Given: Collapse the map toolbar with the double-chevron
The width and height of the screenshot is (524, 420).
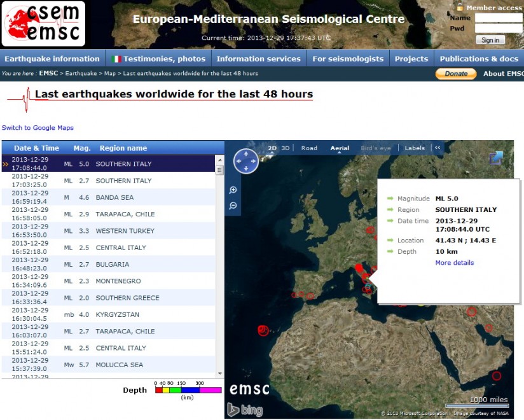Looking at the screenshot, I should click(438, 148).
